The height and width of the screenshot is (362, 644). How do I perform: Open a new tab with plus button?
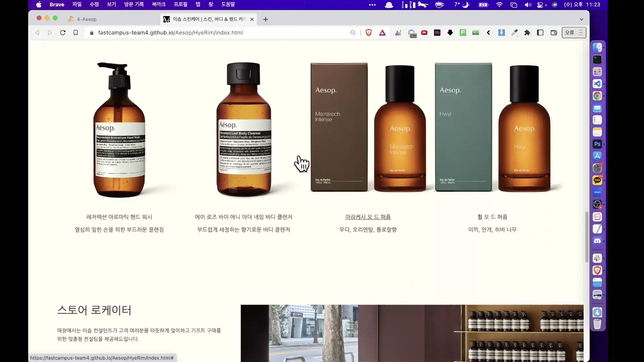266,19
